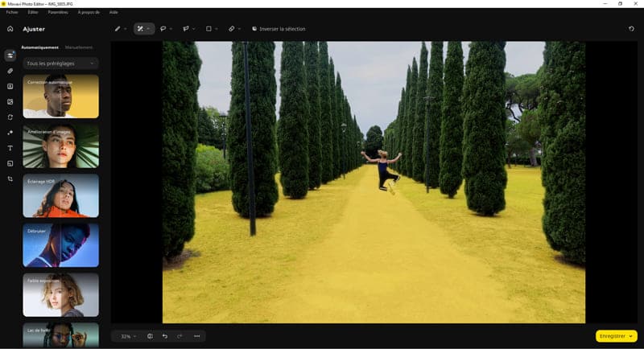Screen dimensions: 644x349
Task: Open more options ellipsis in bottom bar
Action: pos(196,336)
